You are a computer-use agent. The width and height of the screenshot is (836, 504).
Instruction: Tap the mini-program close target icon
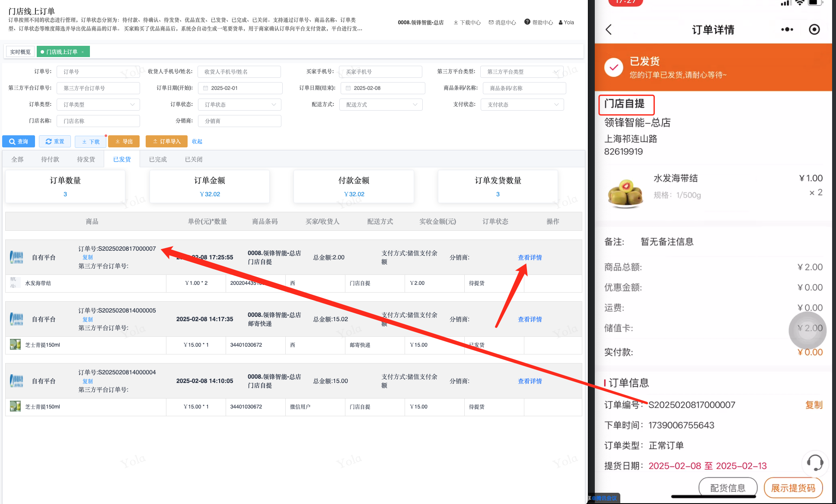[x=814, y=30]
